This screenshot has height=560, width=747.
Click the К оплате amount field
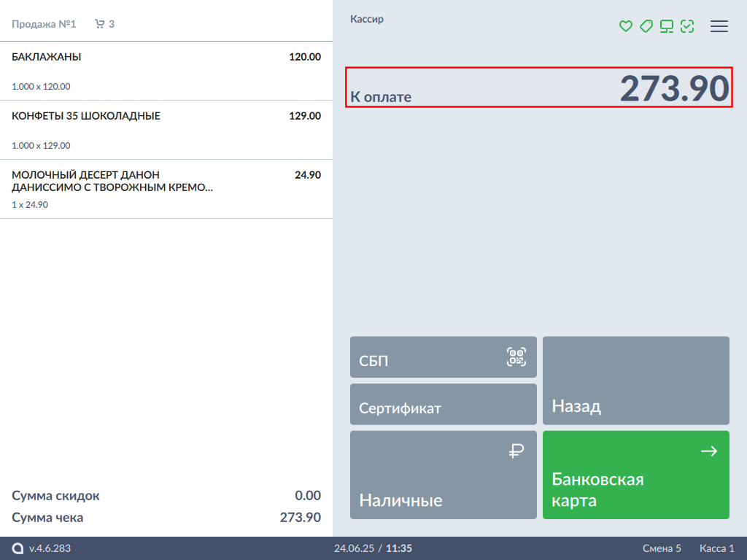[x=538, y=87]
